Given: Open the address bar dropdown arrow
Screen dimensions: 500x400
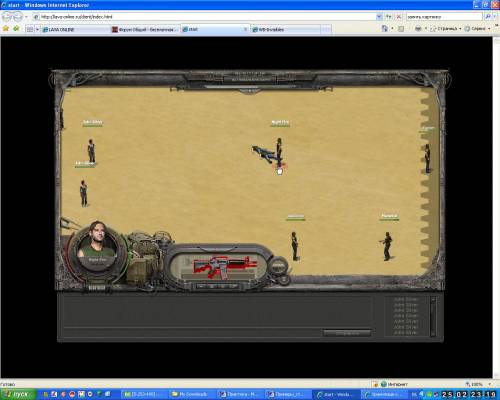Looking at the screenshot, I should coord(379,16).
